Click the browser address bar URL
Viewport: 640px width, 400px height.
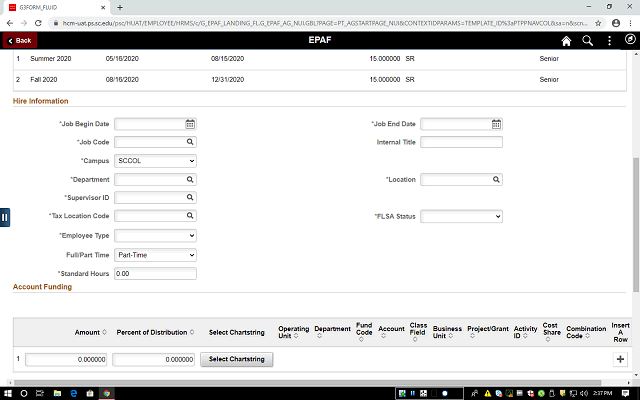coord(324,23)
